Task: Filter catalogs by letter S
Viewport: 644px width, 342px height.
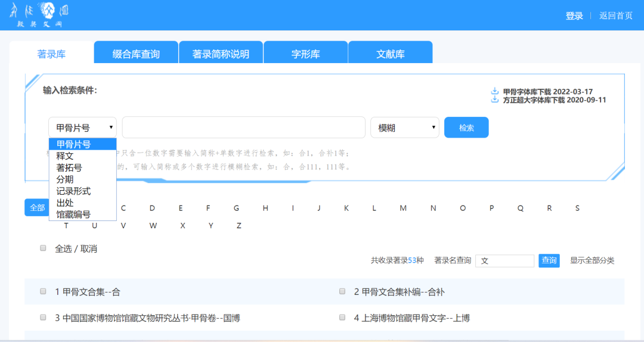Action: point(577,208)
